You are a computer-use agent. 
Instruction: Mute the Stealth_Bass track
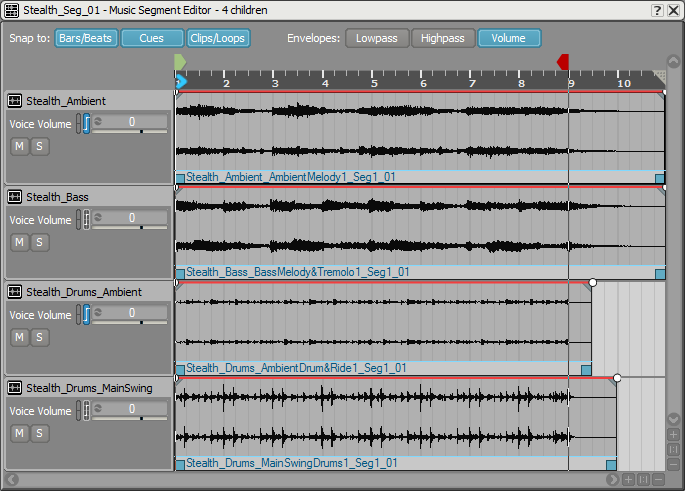pyautogui.click(x=20, y=242)
